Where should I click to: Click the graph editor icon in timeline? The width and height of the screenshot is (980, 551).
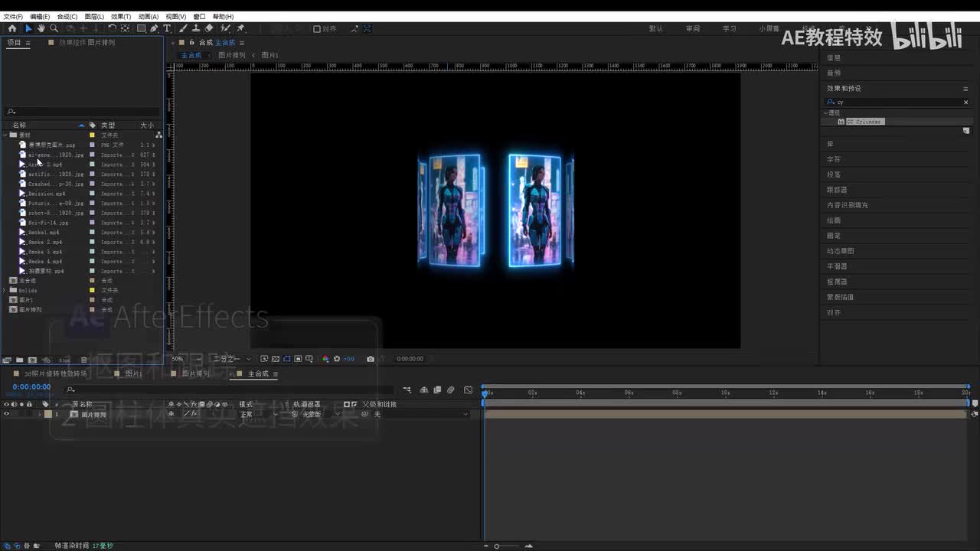469,390
